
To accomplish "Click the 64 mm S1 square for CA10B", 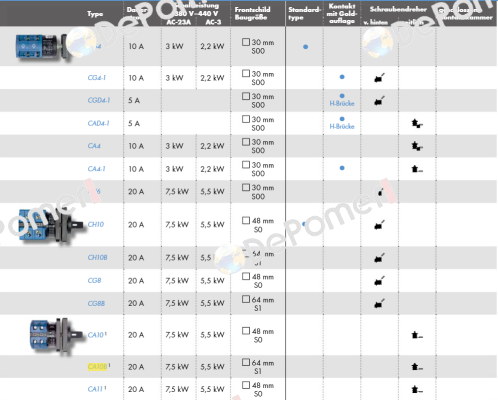I will tap(246, 362).
